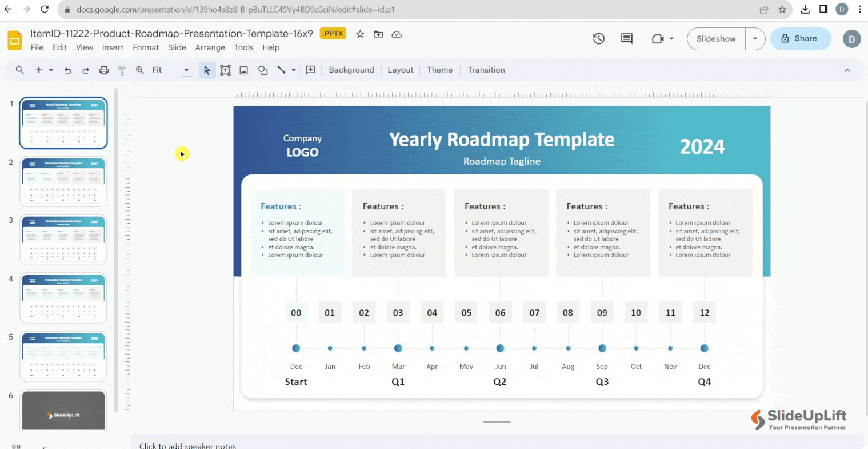
Task: Open the Slideshow options dropdown
Action: click(x=755, y=38)
